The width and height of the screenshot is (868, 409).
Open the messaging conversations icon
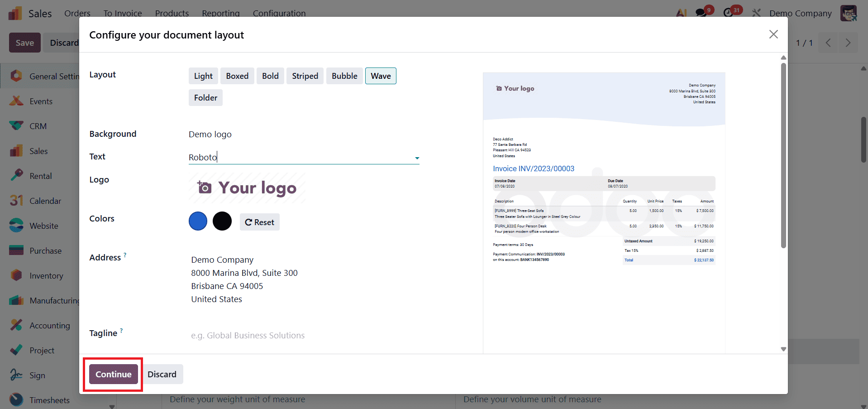point(701,11)
